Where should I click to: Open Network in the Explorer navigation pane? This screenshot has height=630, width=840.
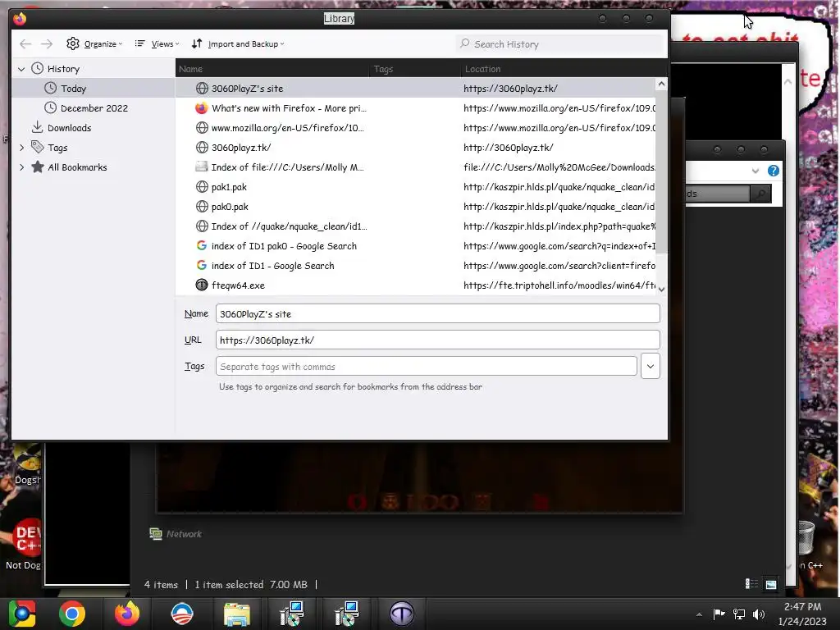tap(176, 533)
